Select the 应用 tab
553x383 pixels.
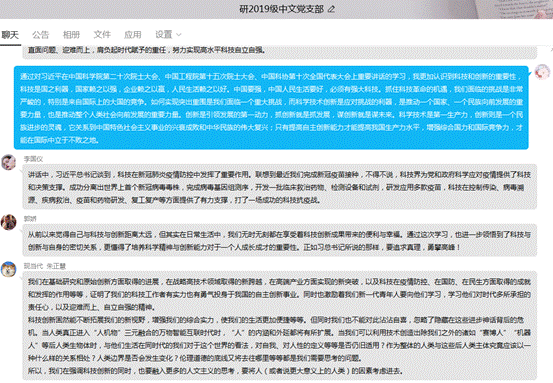[133, 35]
